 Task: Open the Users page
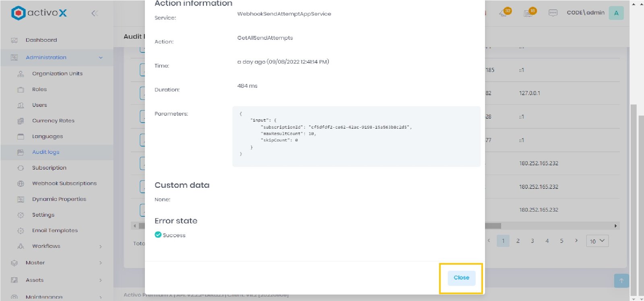coord(39,105)
